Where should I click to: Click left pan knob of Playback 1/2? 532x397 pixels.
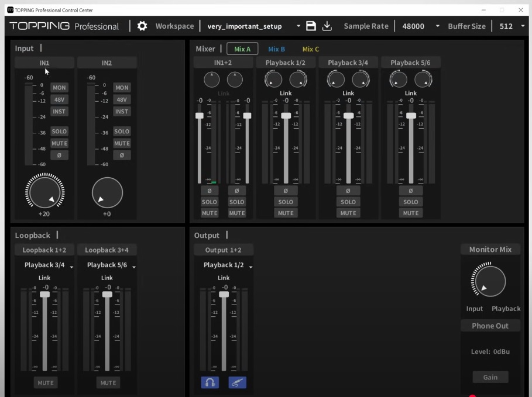273,80
